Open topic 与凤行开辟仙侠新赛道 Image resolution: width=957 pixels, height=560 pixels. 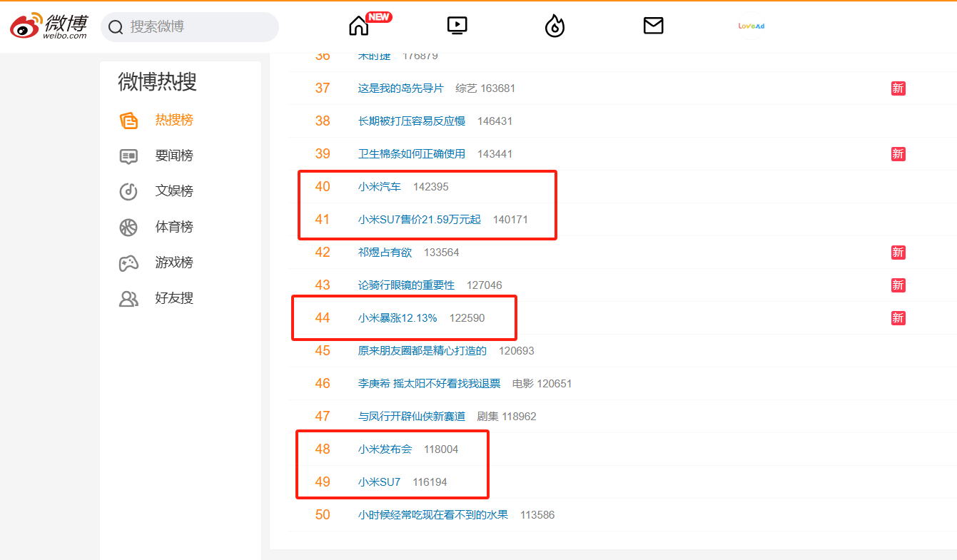tap(412, 417)
